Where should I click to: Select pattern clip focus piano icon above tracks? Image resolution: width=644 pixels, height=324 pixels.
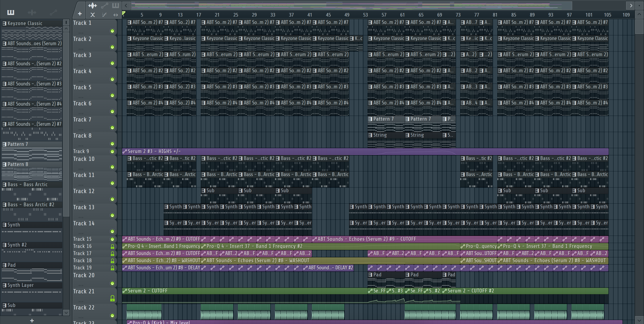coord(116,5)
